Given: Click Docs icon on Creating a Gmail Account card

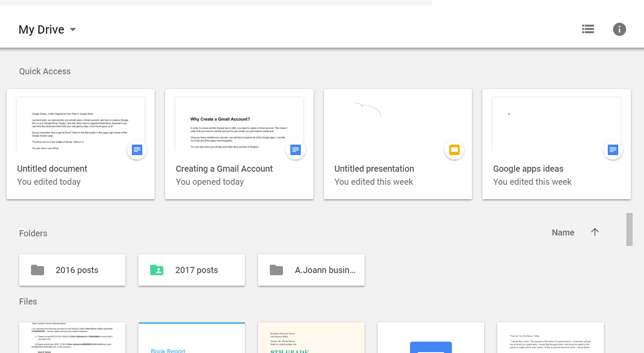Looking at the screenshot, I should (296, 150).
